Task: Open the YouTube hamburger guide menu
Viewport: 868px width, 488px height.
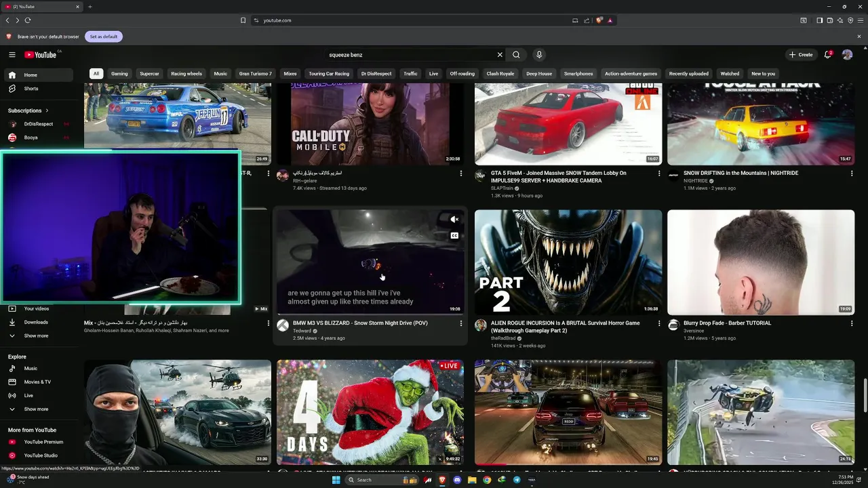Action: click(12, 55)
